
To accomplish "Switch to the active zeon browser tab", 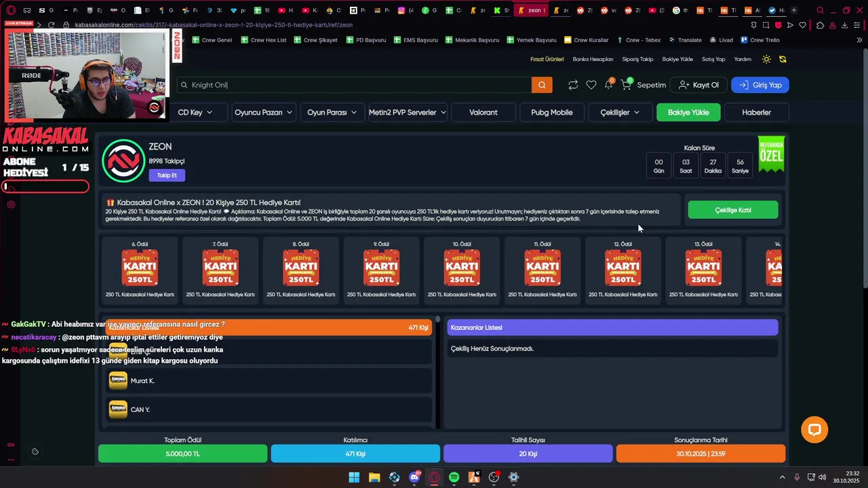I will [x=532, y=10].
